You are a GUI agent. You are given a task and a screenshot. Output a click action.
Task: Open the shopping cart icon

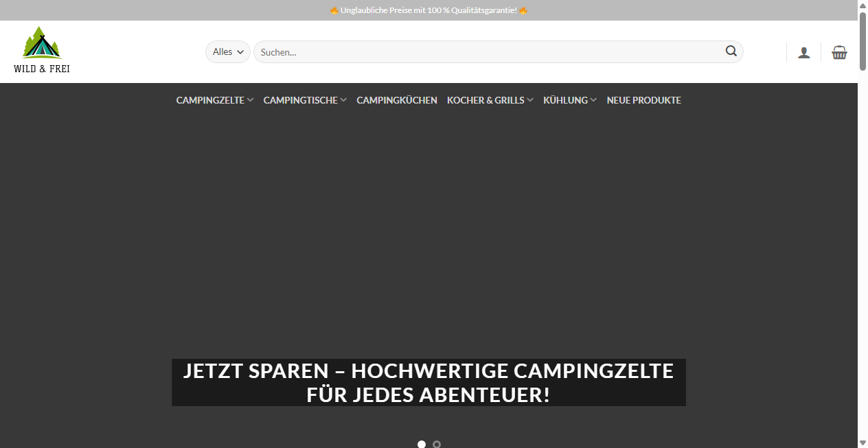839,51
